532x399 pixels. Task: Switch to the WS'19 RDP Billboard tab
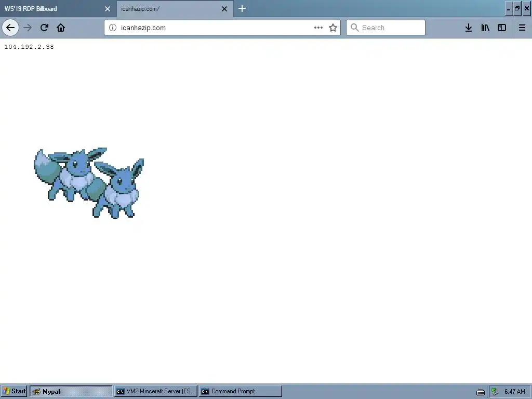pyautogui.click(x=58, y=9)
